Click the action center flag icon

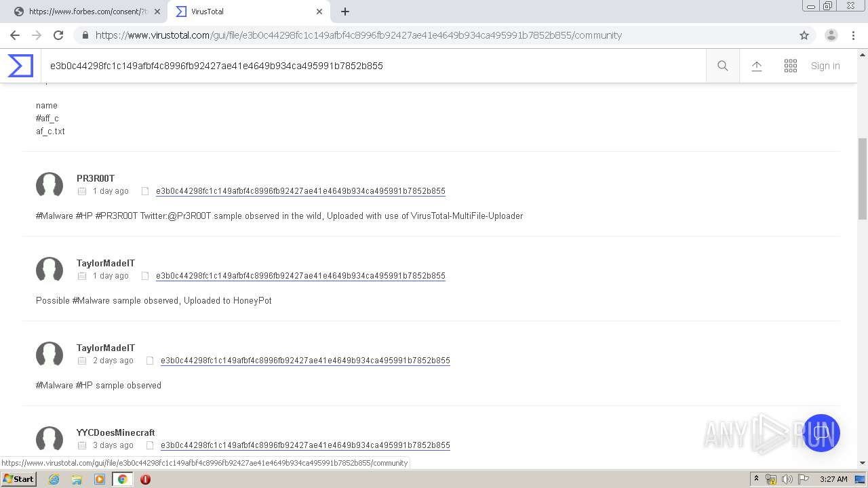803,479
